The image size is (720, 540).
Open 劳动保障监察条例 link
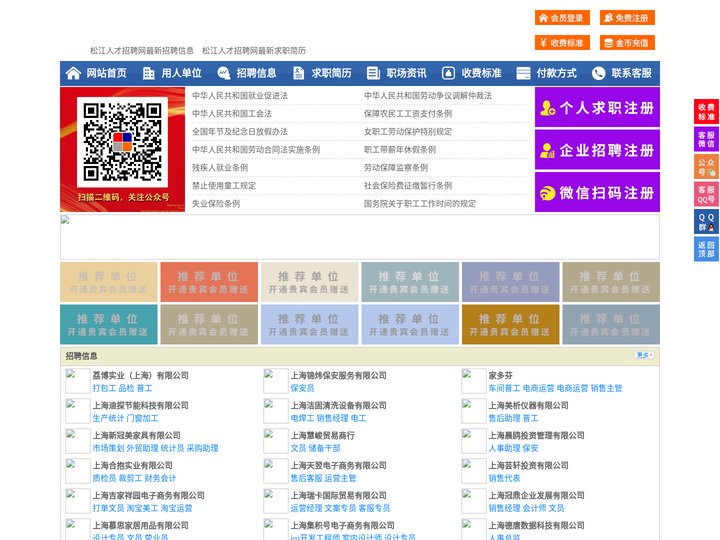coord(396,168)
